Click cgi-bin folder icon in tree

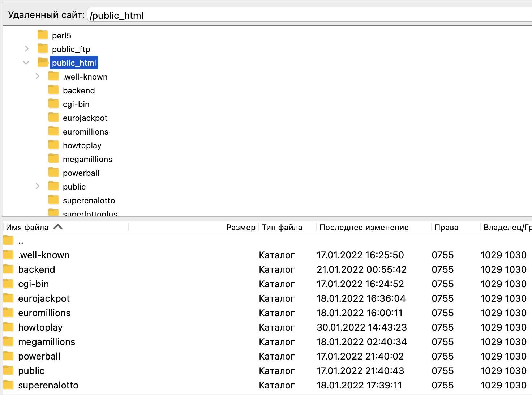(x=53, y=103)
